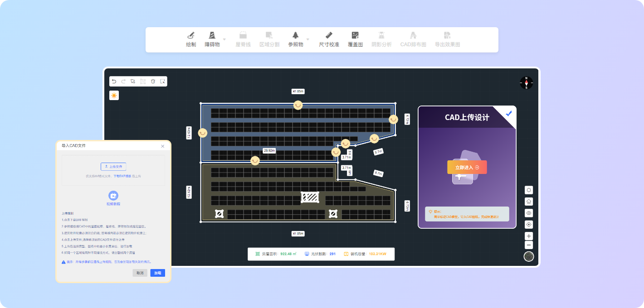Expand the 参照物 dropdown arrow
The width and height of the screenshot is (644, 308).
click(x=307, y=39)
